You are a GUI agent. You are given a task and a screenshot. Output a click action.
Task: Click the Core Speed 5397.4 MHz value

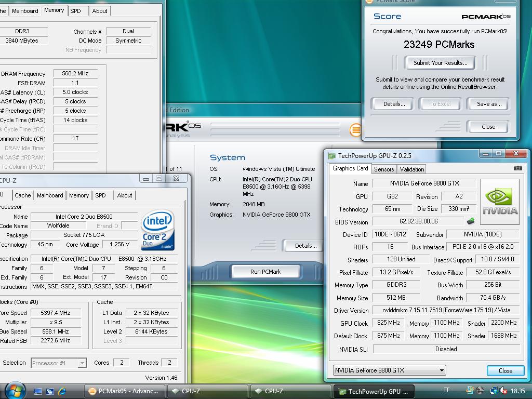coord(55,313)
